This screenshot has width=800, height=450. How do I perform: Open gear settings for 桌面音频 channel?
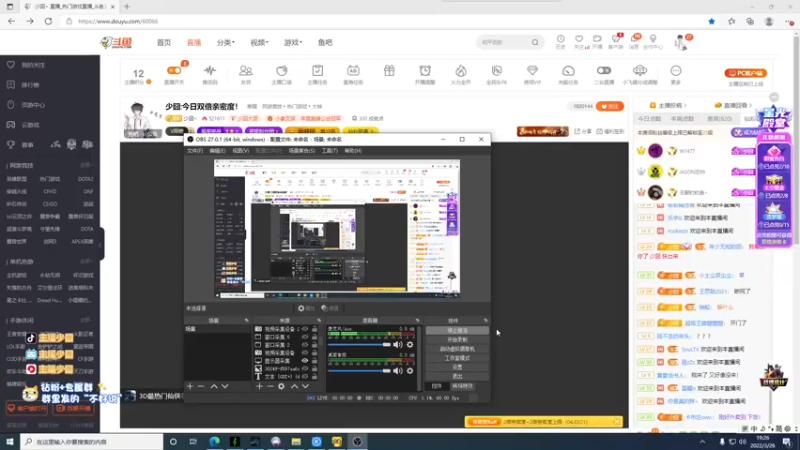(x=410, y=371)
